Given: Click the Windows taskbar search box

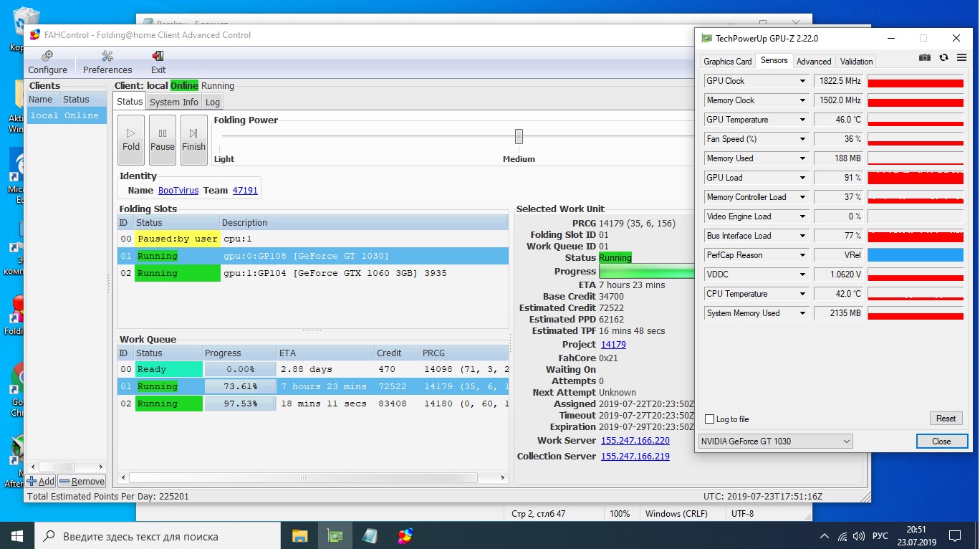Looking at the screenshot, I should pos(158,535).
